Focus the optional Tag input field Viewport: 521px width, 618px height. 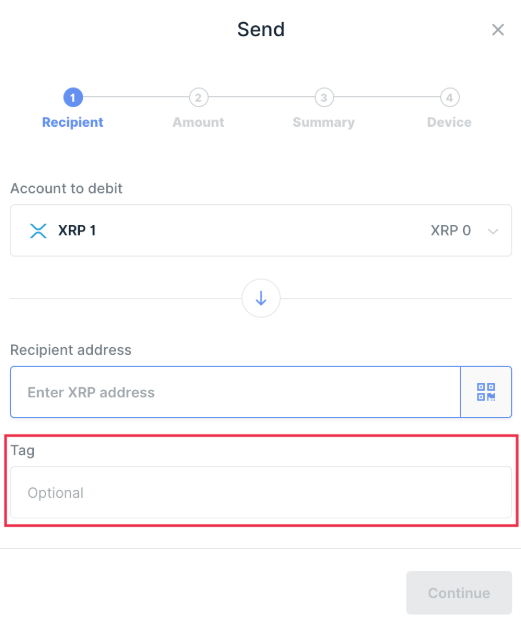pos(261,493)
